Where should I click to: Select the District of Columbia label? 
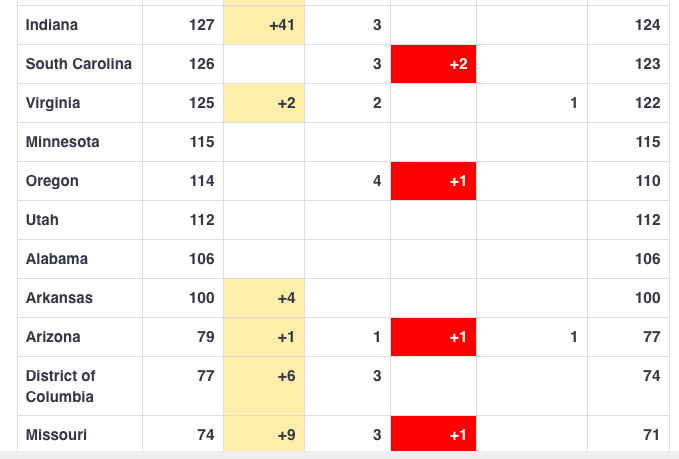[61, 386]
